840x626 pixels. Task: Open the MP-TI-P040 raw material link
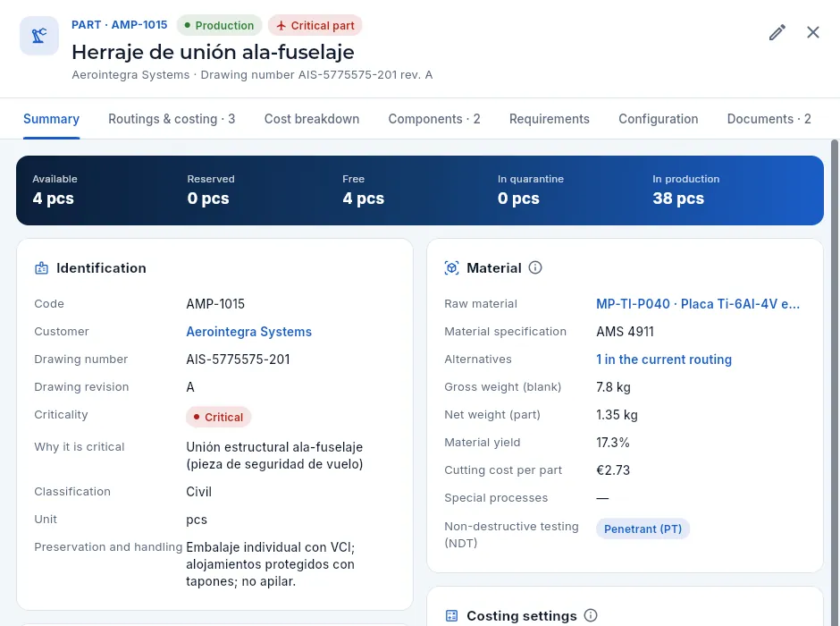pos(698,304)
